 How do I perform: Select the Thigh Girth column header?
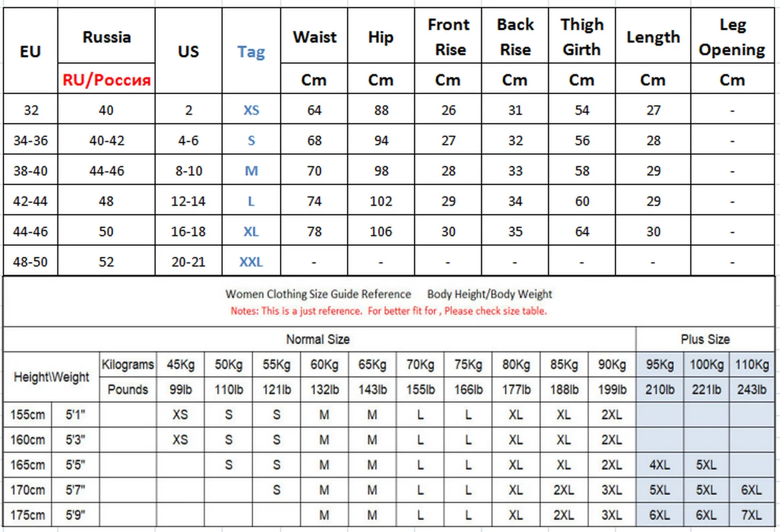point(582,37)
